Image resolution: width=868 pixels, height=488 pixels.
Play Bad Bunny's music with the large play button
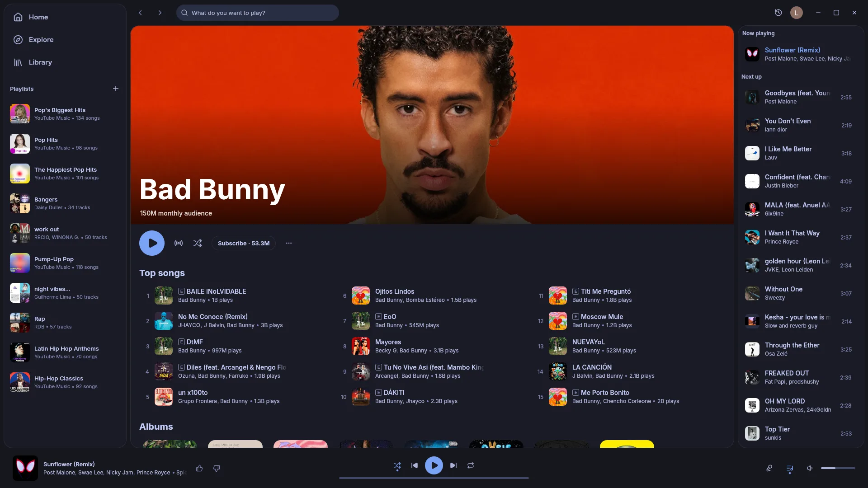152,243
